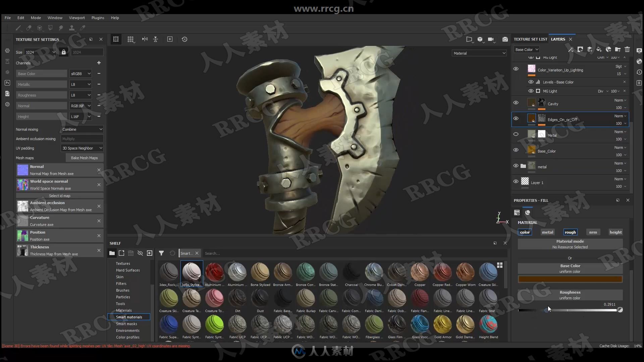Click the add channel plus icon
Screen dimensions: 644x362
99,63
